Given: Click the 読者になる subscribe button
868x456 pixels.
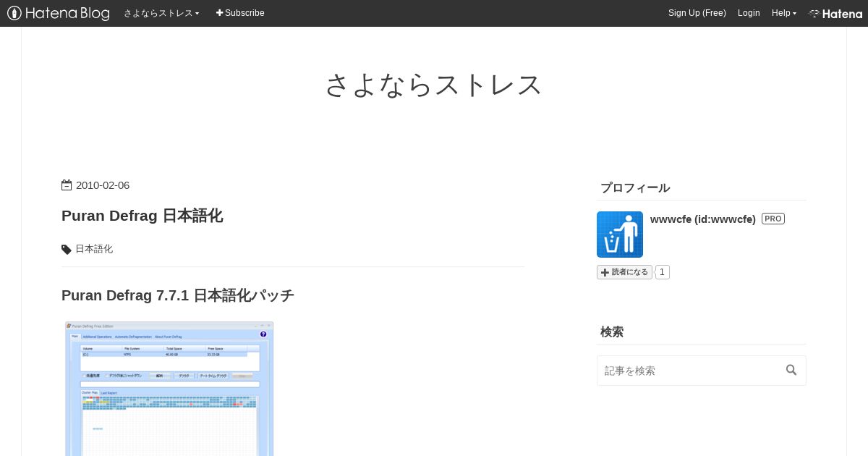Looking at the screenshot, I should [624, 272].
